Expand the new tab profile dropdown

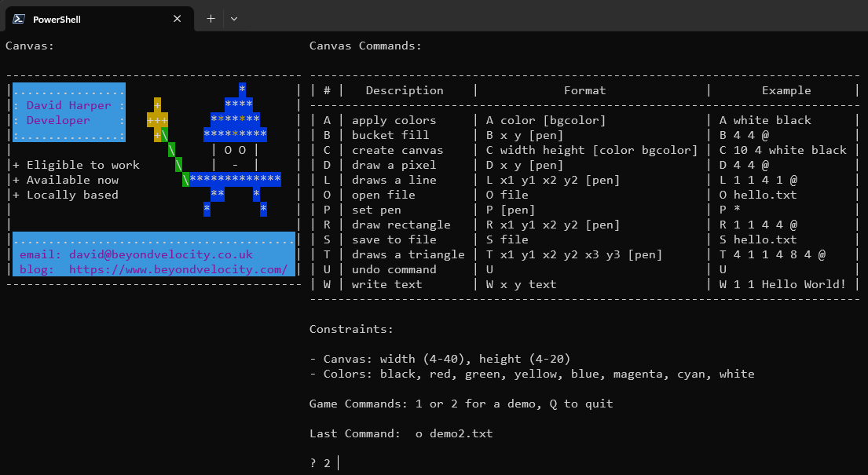[234, 19]
